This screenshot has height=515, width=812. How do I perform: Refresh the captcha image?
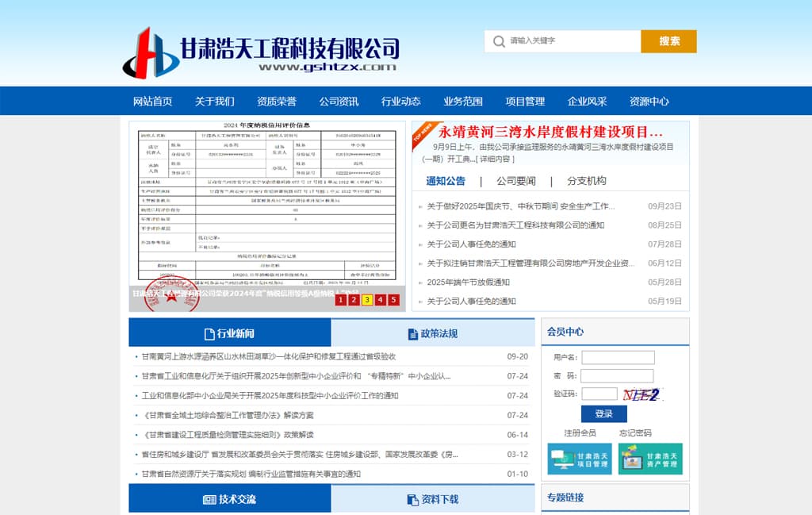click(x=642, y=395)
